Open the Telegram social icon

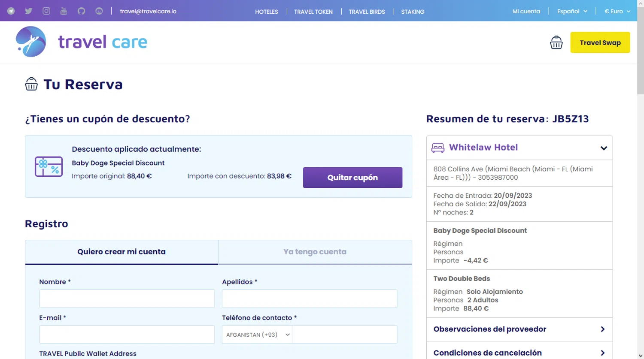click(11, 11)
